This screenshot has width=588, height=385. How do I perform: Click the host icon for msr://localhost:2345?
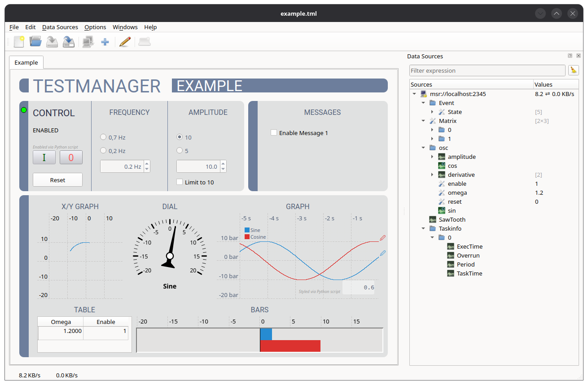coord(424,94)
